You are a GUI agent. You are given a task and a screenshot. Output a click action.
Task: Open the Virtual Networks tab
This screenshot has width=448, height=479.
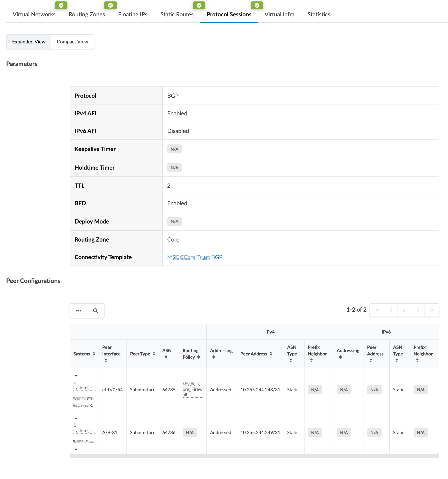34,15
